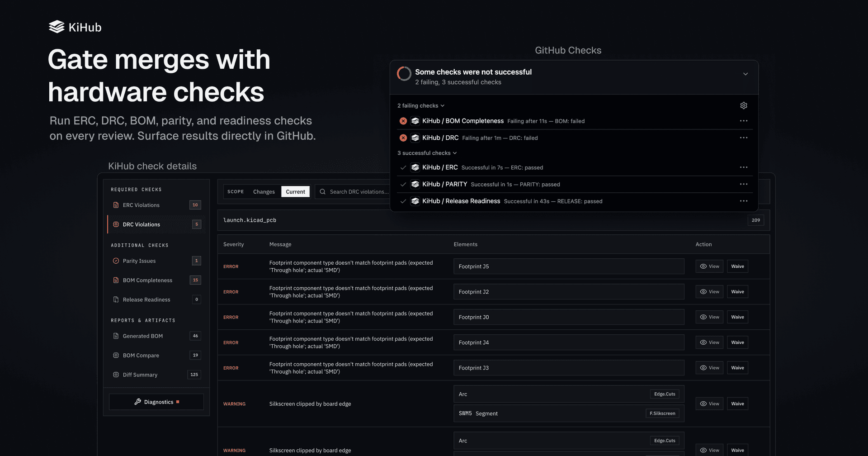Viewport: 868px width, 456px height.
Task: Click the Generated BOM document icon
Action: (116, 336)
